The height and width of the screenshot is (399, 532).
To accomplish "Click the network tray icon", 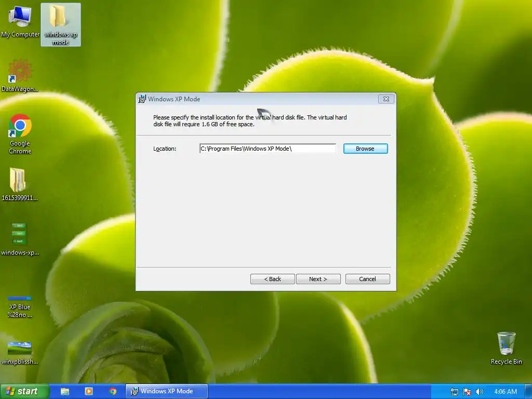I will (x=455, y=392).
